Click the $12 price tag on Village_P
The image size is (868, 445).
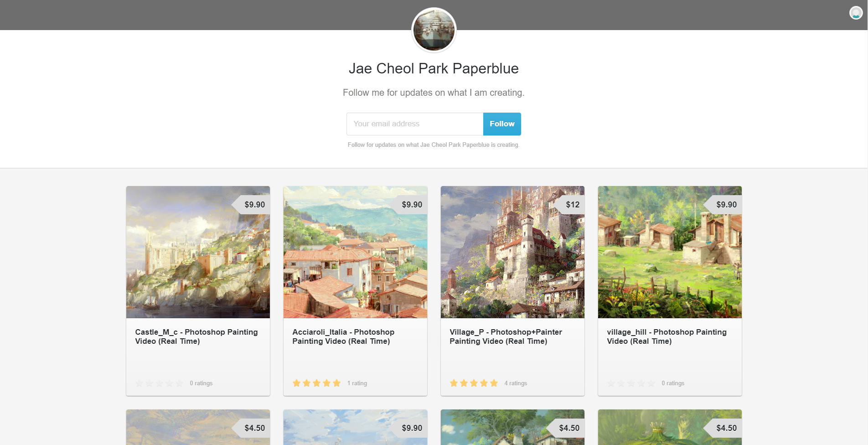569,205
